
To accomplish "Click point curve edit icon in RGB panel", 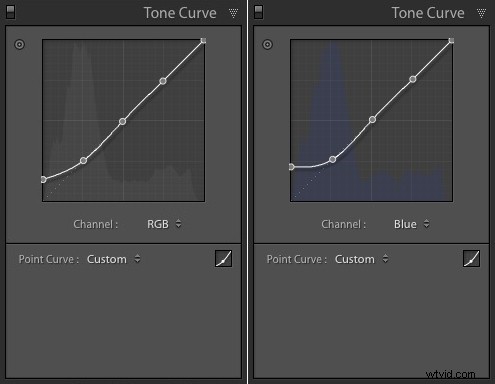I will (x=223, y=259).
